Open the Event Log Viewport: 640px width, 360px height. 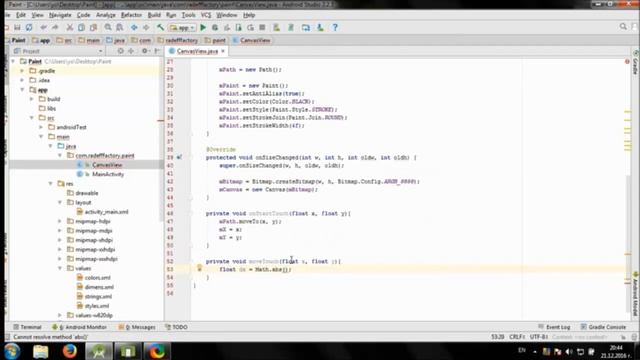pyautogui.click(x=554, y=327)
